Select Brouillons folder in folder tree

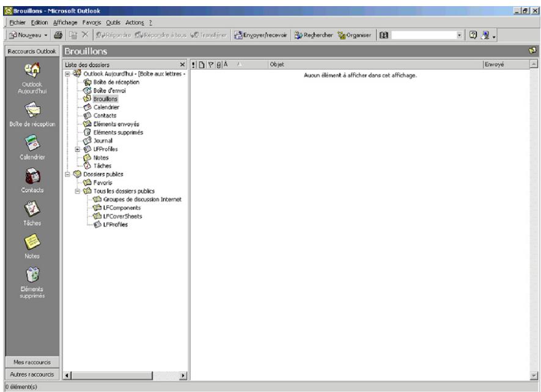tap(105, 99)
